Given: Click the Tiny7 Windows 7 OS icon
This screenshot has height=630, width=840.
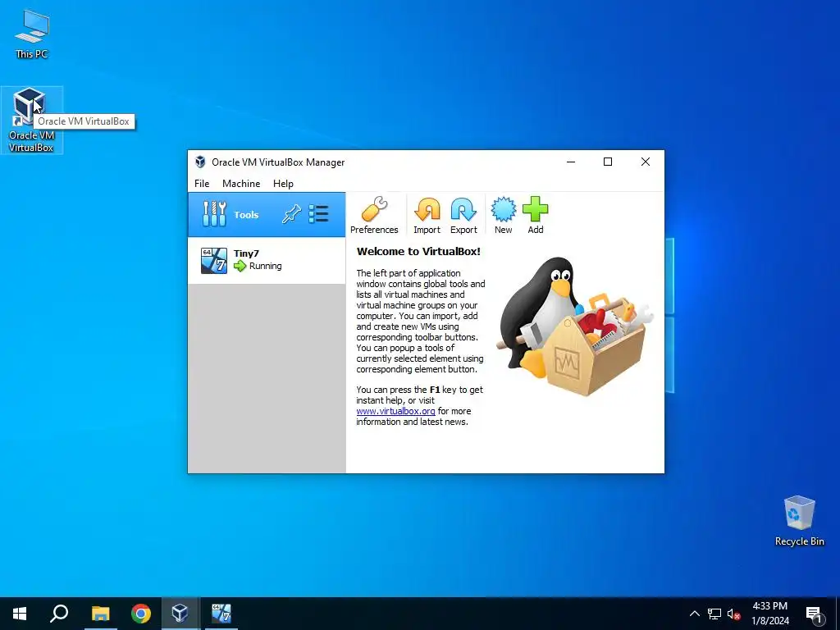Looking at the screenshot, I should (214, 261).
